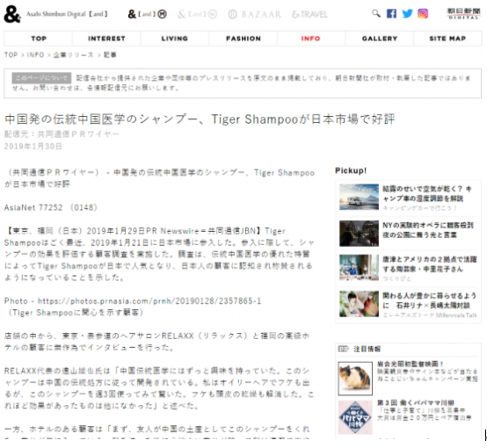This screenshot has height=448, width=487.
Task: Select the LIVING navigation tab
Action: coord(175,39)
